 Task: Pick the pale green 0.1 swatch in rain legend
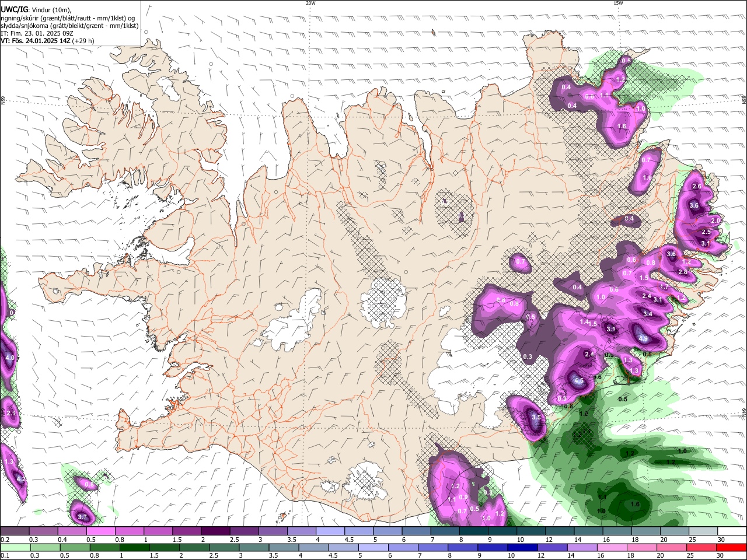coord(14,548)
